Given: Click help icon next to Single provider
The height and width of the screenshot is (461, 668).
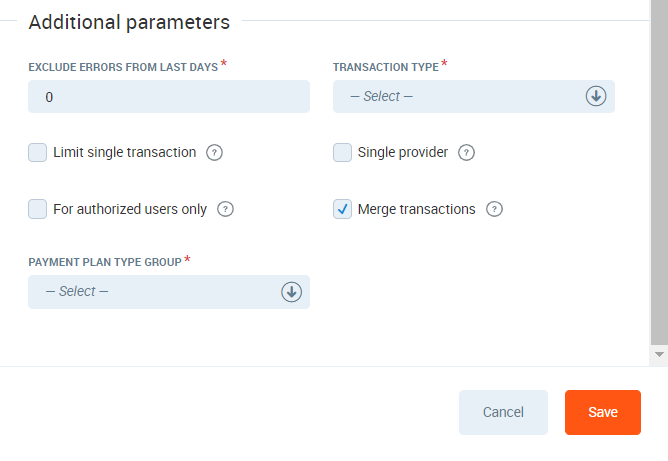Looking at the screenshot, I should coord(466,153).
